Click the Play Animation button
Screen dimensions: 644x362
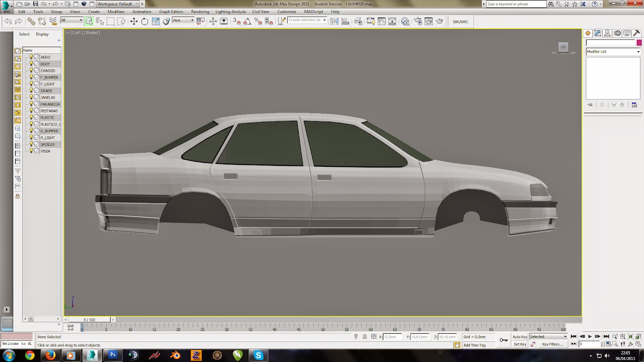click(590, 337)
